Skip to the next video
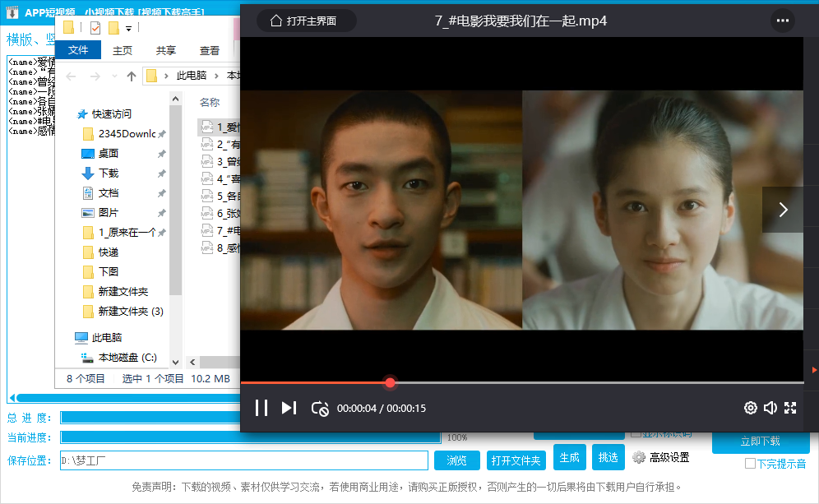The height and width of the screenshot is (504, 819). tap(289, 408)
